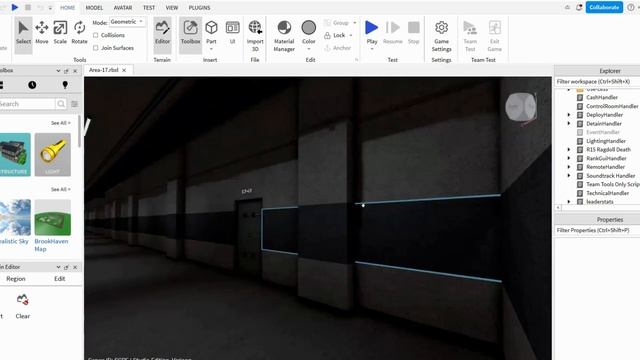The width and height of the screenshot is (640, 360).
Task: Expand the Soundtrack Handler node
Action: coord(569,176)
